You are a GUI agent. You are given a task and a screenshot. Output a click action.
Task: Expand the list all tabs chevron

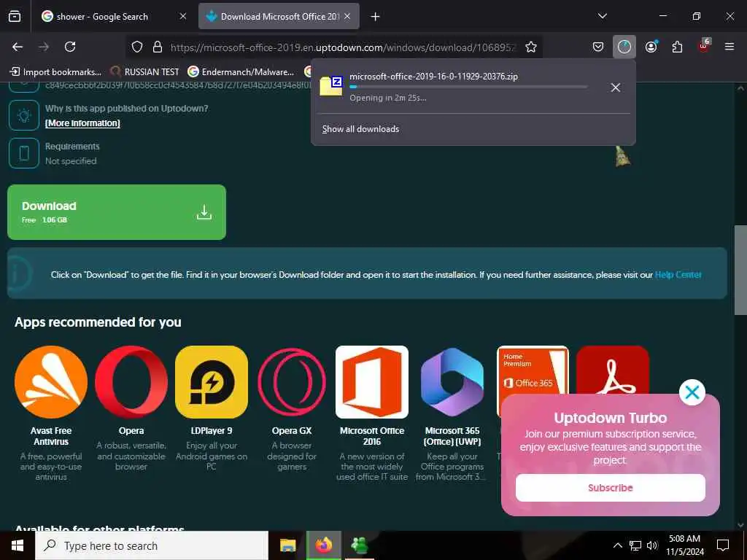(602, 16)
